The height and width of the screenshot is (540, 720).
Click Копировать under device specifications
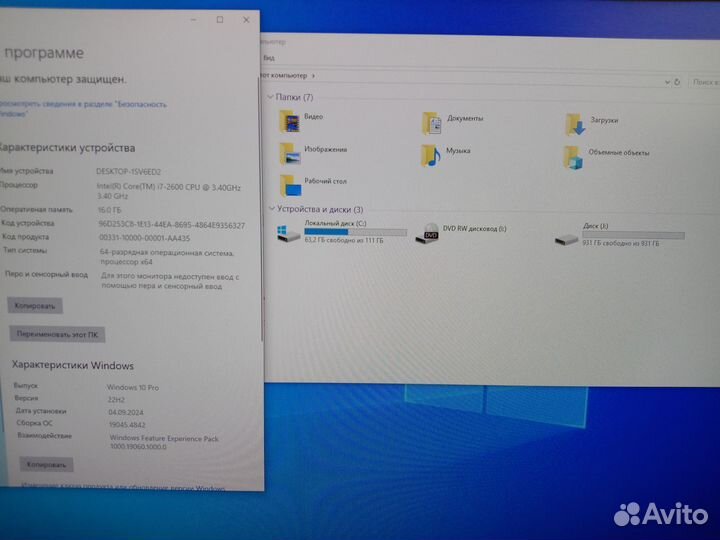[35, 305]
